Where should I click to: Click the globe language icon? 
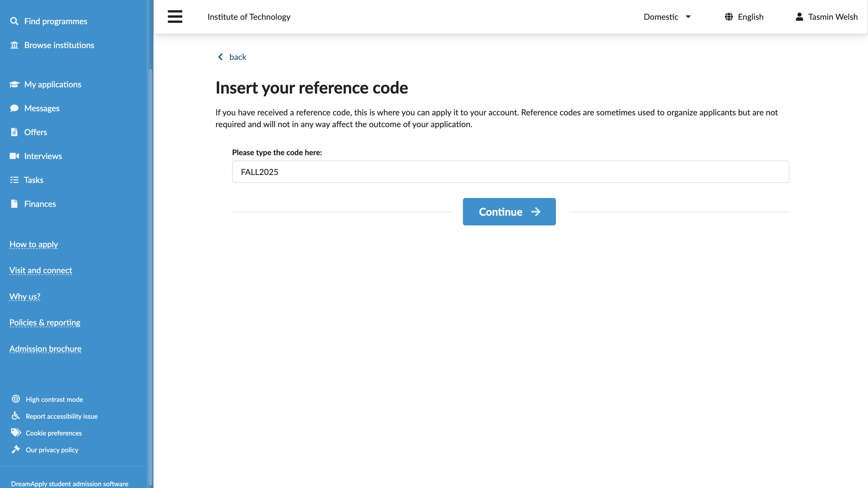729,17
